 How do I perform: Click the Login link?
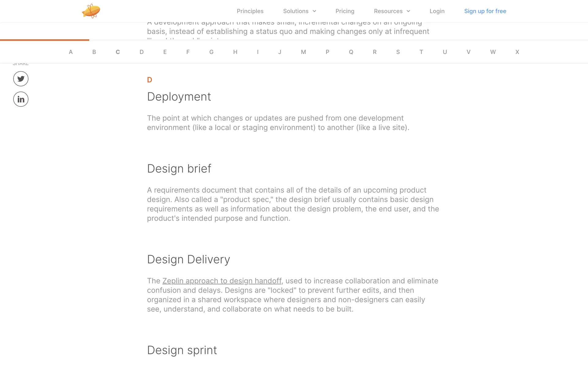437,11
